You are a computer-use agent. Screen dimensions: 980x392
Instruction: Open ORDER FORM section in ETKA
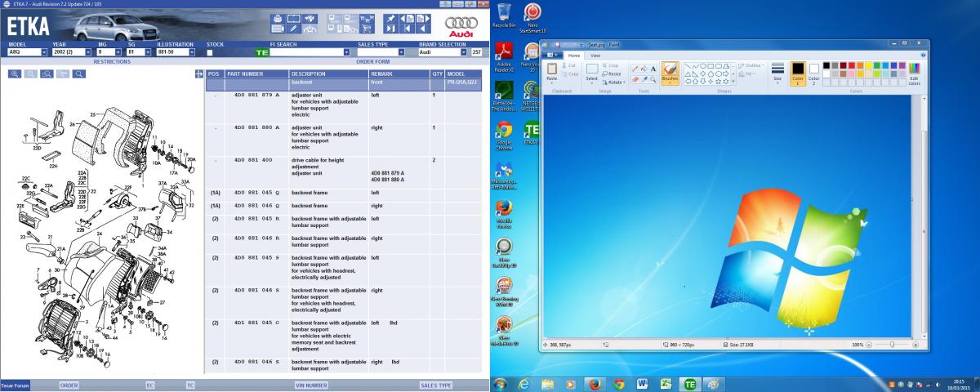click(373, 61)
